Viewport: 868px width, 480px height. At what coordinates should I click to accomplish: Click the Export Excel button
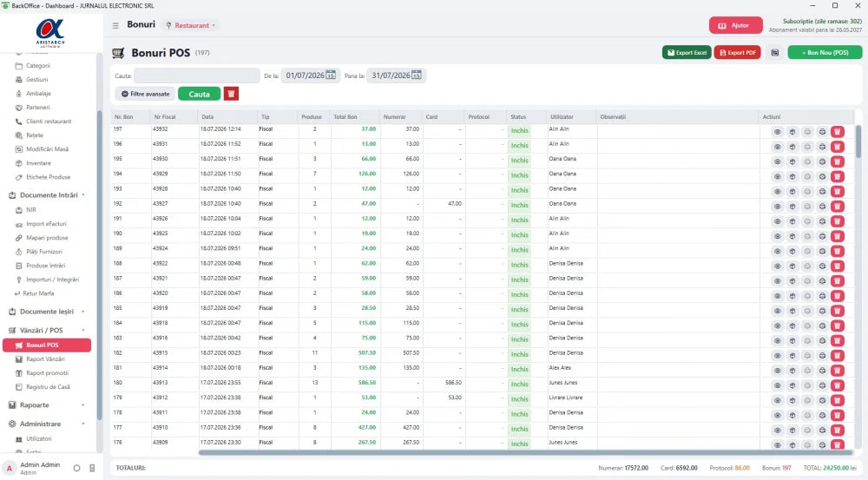click(x=687, y=53)
